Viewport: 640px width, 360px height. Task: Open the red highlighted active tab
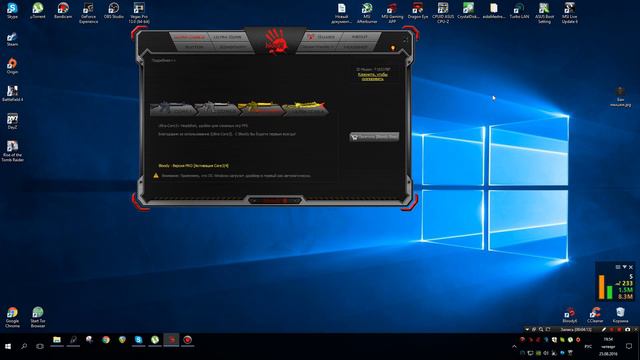point(189,37)
